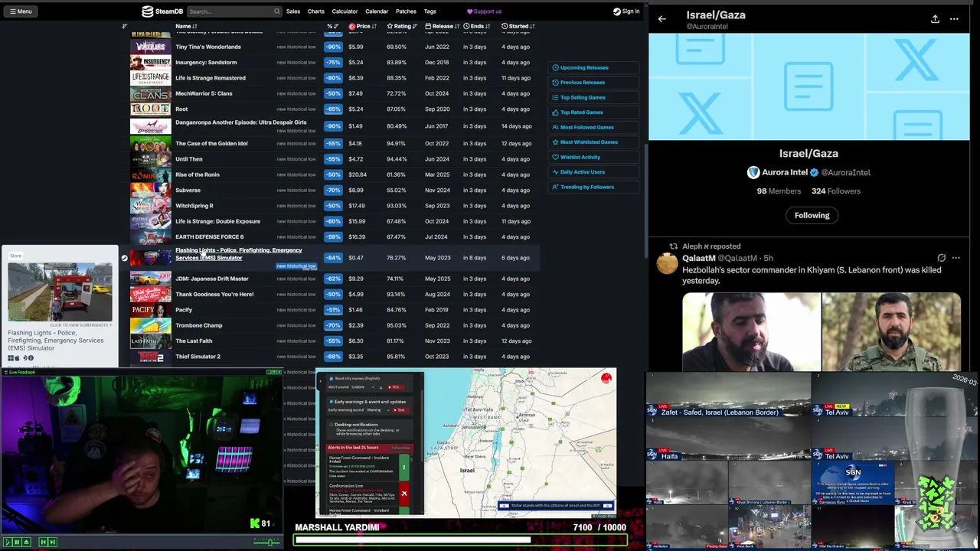Click the Play button in webcam player
Image resolution: width=980 pixels, height=551 pixels.
pos(8,543)
